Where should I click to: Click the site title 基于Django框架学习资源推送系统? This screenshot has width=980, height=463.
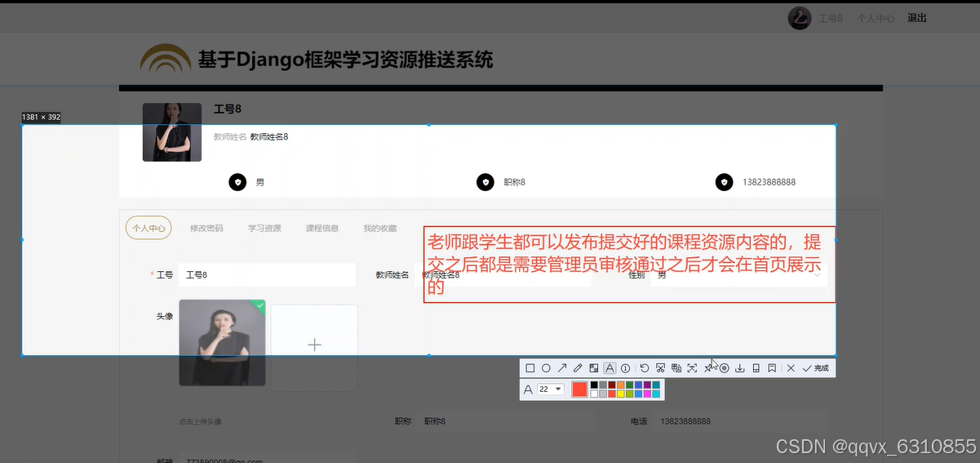point(345,60)
